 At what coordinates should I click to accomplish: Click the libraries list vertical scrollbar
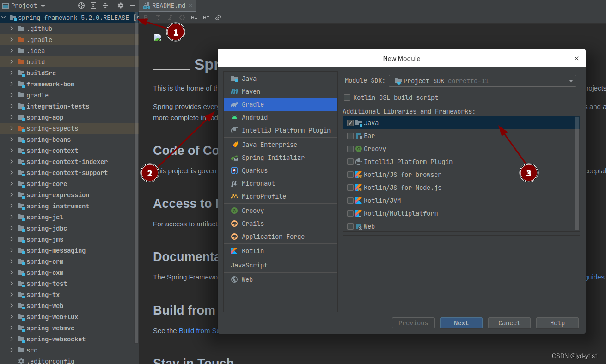(x=577, y=173)
